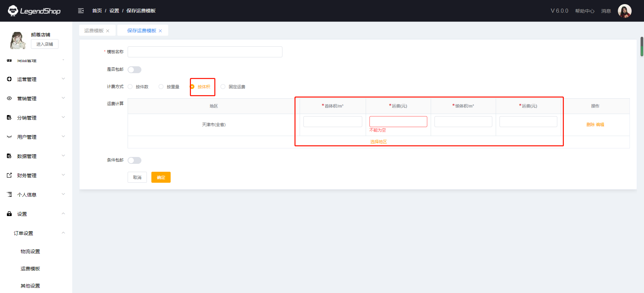Click the 选择地区 link
Image resolution: width=644 pixels, height=293 pixels.
pyautogui.click(x=378, y=142)
